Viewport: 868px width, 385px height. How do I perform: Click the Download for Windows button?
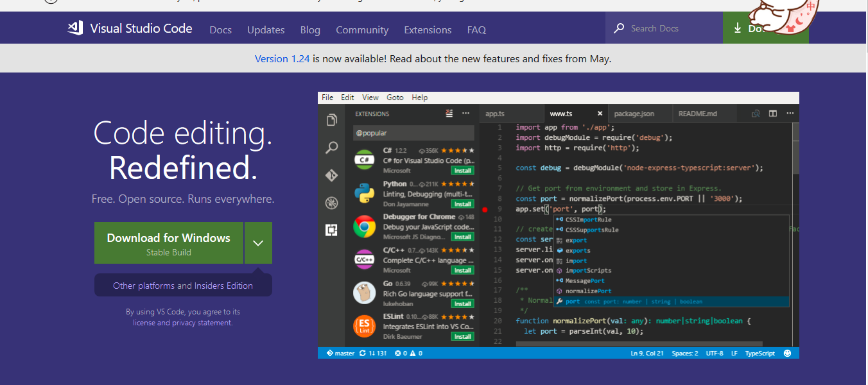(x=169, y=243)
